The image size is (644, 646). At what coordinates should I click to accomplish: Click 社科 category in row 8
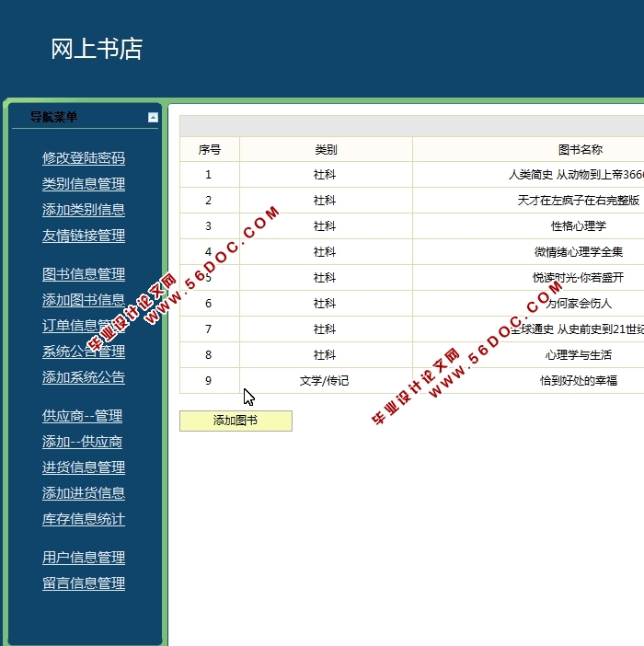[325, 354]
